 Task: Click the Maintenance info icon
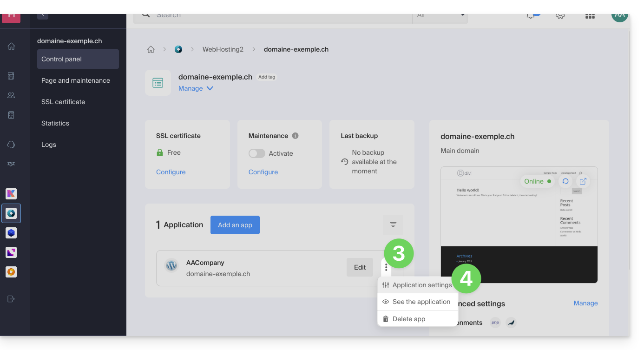pyautogui.click(x=295, y=136)
